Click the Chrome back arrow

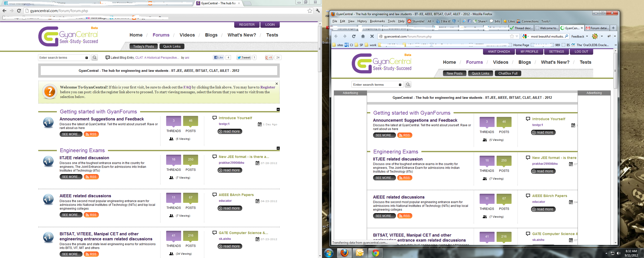[x=4, y=11]
